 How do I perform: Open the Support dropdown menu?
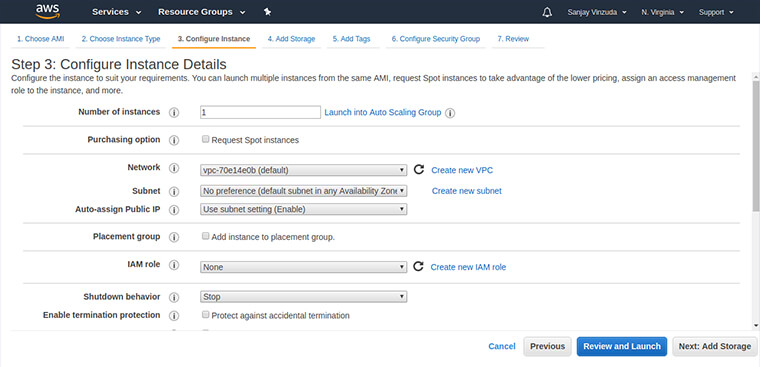(716, 12)
